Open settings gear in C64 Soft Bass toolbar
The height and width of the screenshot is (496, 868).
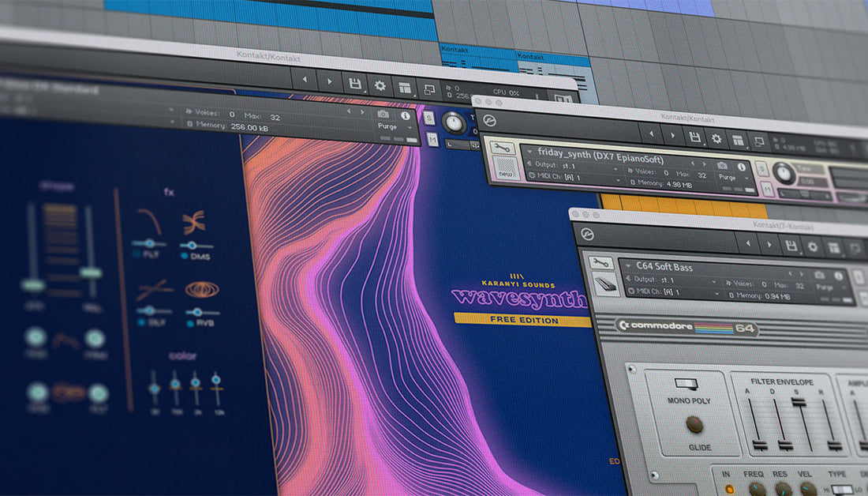coord(813,247)
